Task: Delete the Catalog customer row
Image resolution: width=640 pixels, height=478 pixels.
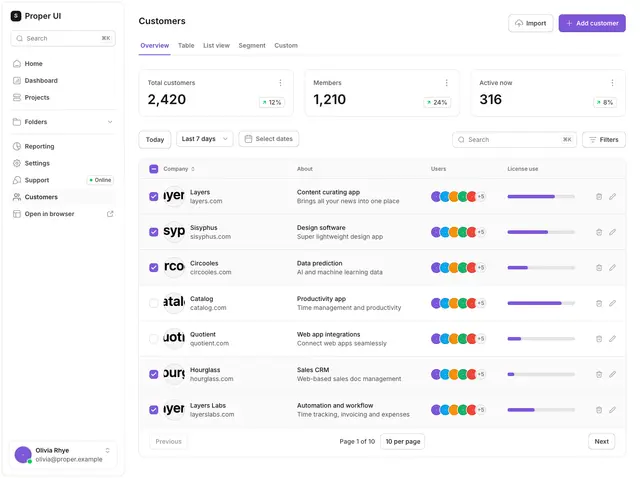Action: [599, 303]
